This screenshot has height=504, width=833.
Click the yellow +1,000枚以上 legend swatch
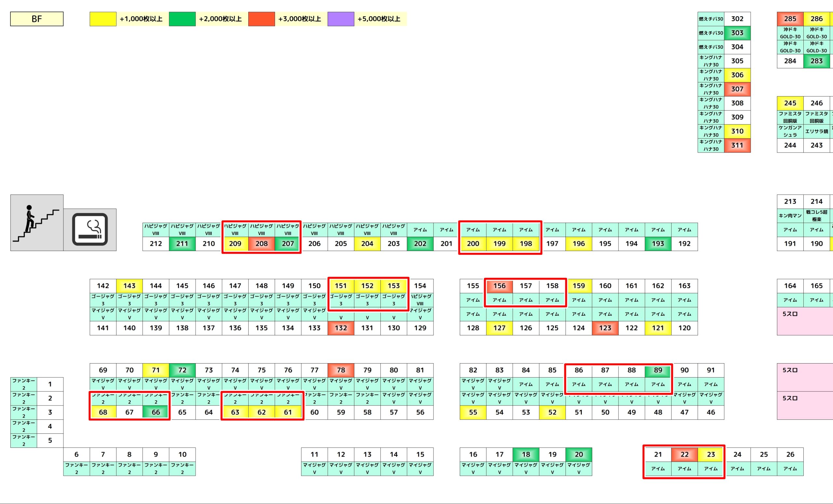(x=103, y=19)
